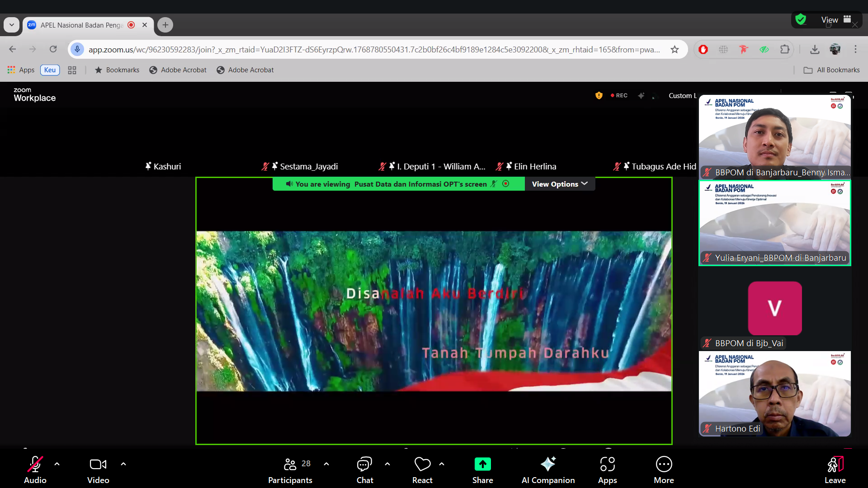Select Hartono Edi video thumbnail

click(774, 393)
